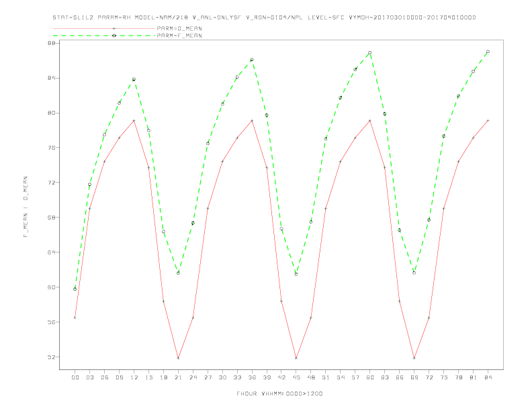This screenshot has height=411, width=532.
Task: Click the x-axis tick label 45
Action: pyautogui.click(x=296, y=377)
